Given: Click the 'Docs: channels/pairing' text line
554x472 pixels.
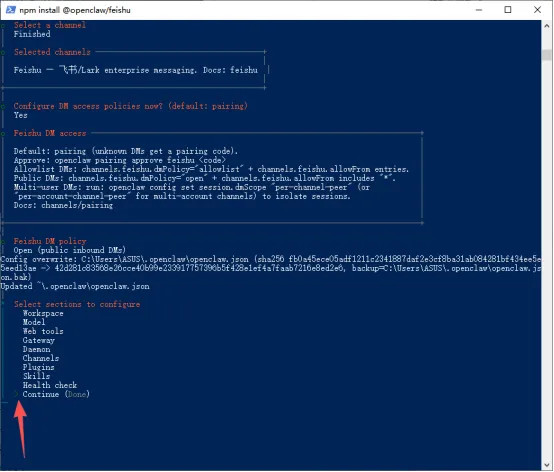Looking at the screenshot, I should [63, 206].
